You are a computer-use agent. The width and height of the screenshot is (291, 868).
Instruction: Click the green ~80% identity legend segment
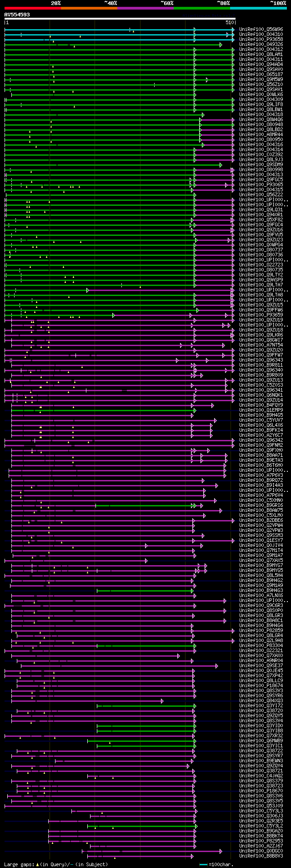[202, 8]
